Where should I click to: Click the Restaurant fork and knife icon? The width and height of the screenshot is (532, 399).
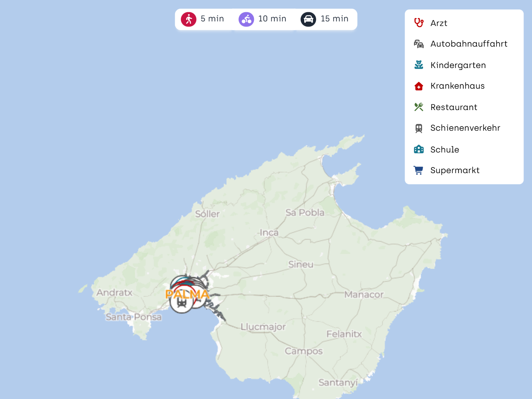click(x=419, y=107)
